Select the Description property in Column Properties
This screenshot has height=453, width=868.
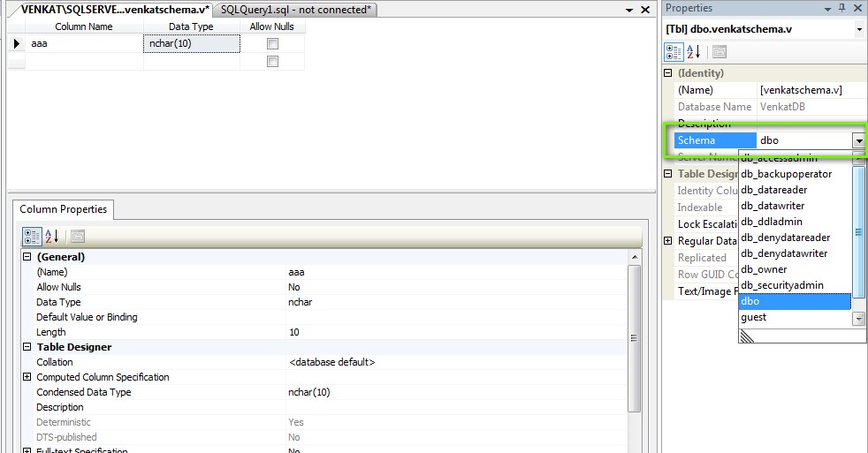pyautogui.click(x=60, y=407)
